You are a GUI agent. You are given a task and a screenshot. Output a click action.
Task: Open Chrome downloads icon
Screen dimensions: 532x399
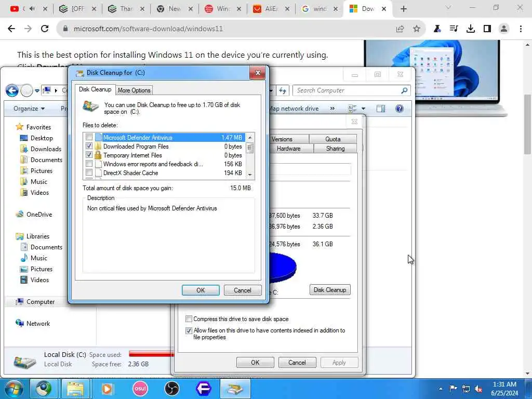pyautogui.click(x=471, y=29)
